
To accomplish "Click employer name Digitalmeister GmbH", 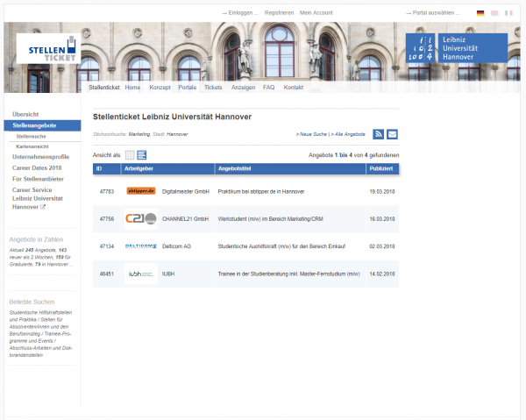I will click(x=186, y=191).
